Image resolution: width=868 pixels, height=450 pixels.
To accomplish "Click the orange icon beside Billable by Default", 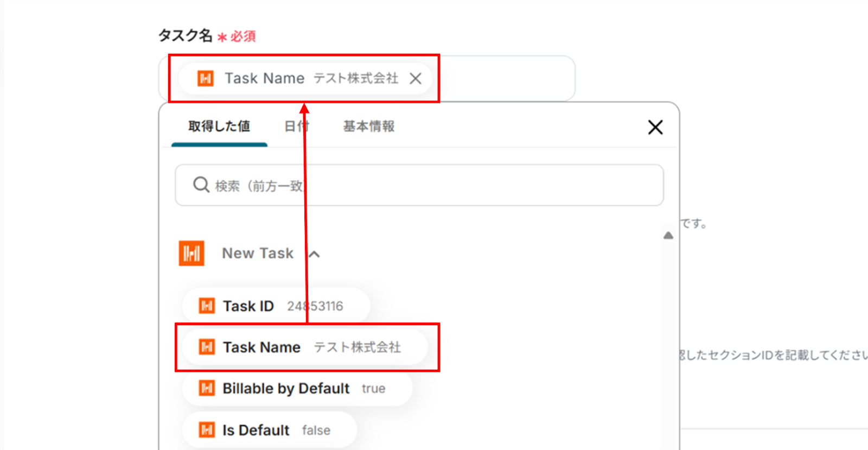I will [x=207, y=389].
